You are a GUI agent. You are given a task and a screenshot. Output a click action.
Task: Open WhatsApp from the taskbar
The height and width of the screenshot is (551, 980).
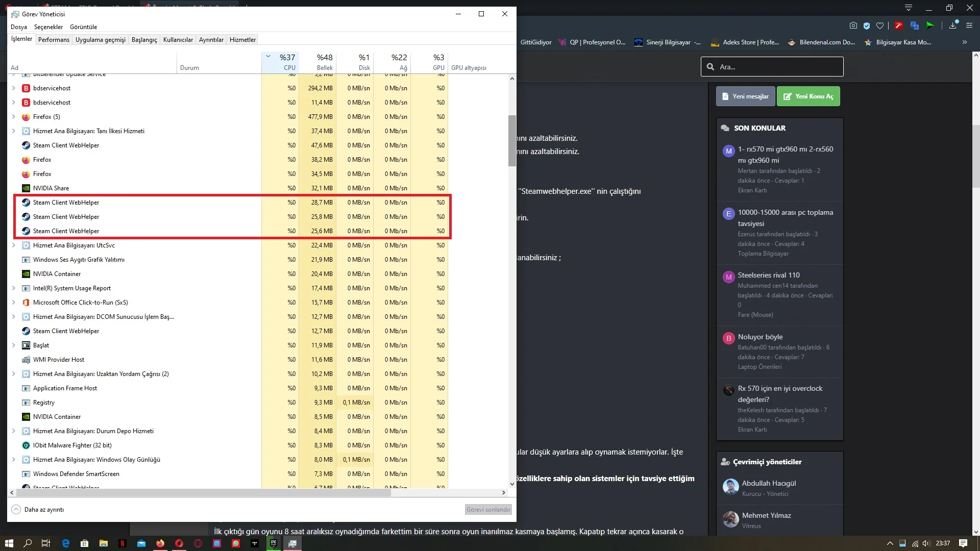235,544
